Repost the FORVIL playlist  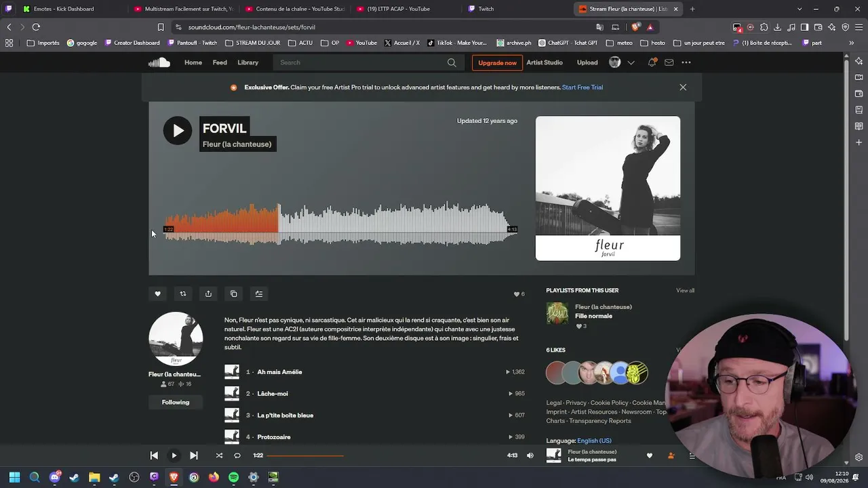pyautogui.click(x=183, y=293)
